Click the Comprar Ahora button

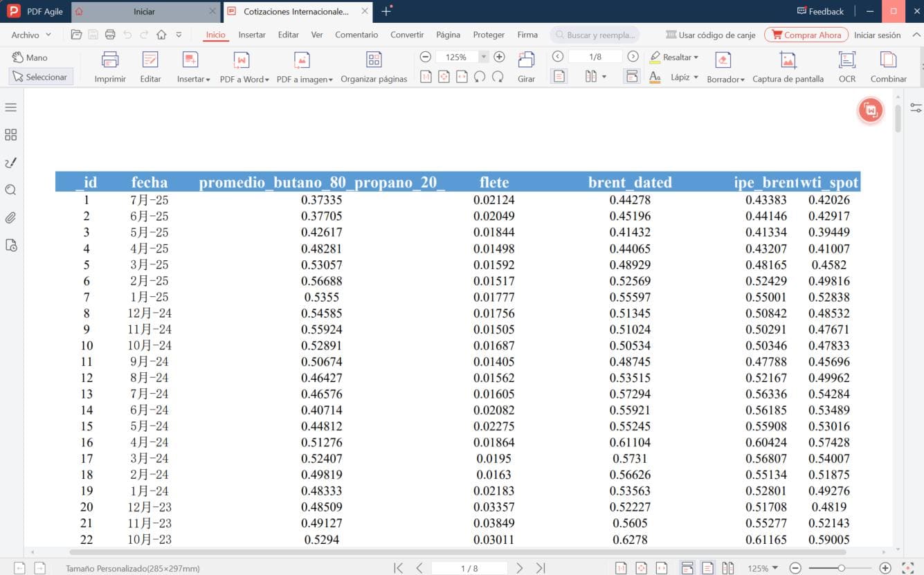(806, 35)
